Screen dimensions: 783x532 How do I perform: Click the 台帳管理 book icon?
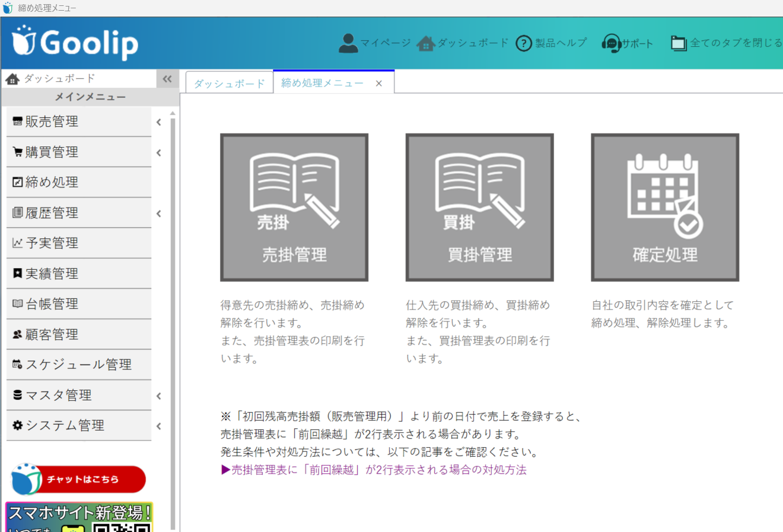coord(18,304)
